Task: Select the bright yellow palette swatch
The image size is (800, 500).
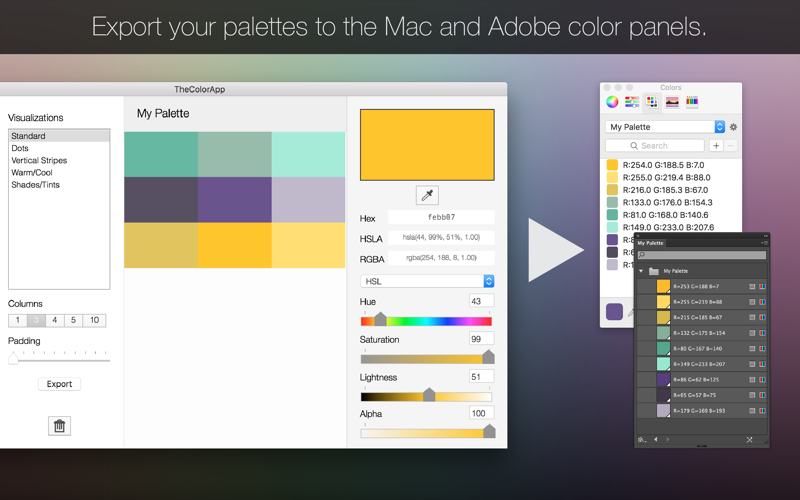Action: pos(235,245)
